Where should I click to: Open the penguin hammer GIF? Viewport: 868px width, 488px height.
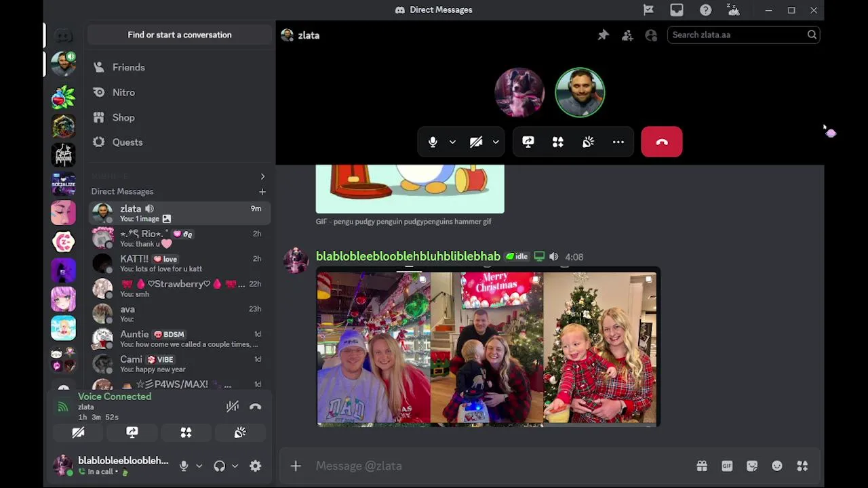410,189
